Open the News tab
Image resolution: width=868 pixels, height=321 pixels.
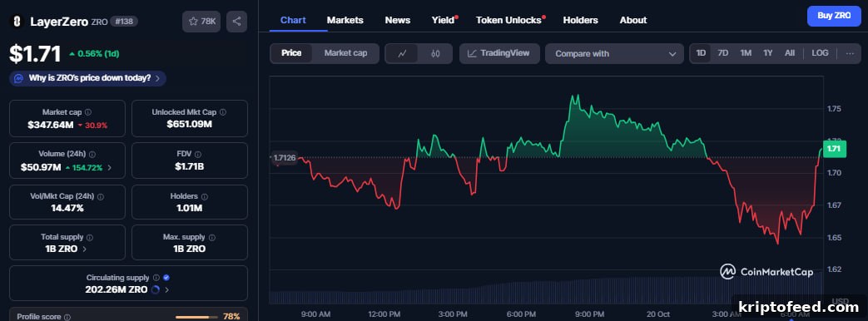click(x=398, y=20)
